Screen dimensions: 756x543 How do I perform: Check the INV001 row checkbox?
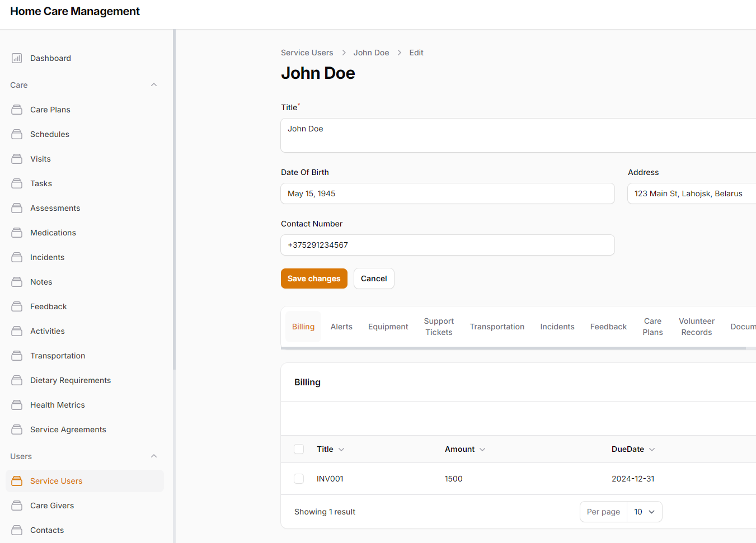(x=299, y=479)
